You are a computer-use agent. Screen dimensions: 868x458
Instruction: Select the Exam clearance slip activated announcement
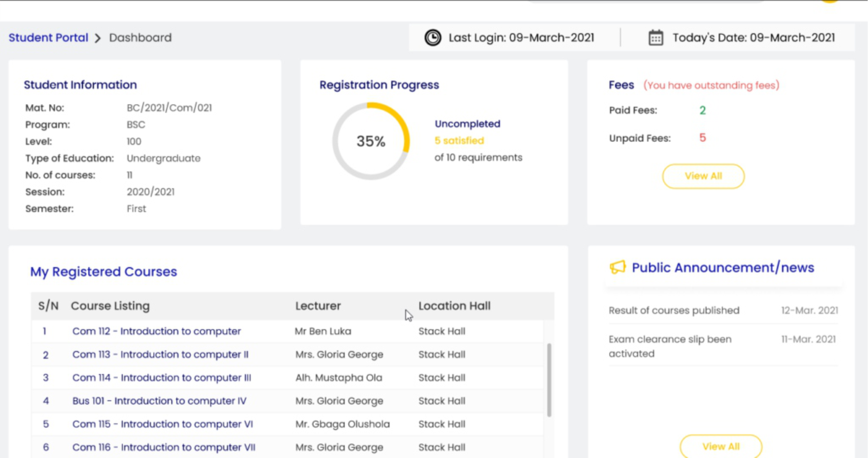coord(670,346)
